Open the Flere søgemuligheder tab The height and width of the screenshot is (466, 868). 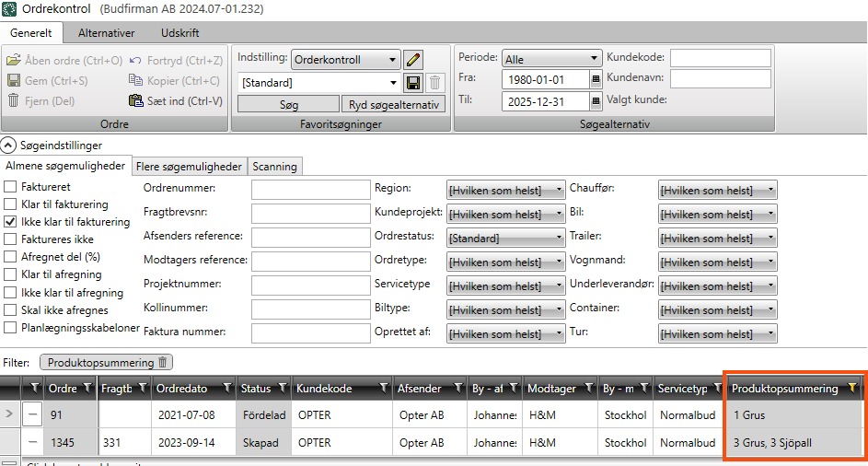pyautogui.click(x=189, y=167)
